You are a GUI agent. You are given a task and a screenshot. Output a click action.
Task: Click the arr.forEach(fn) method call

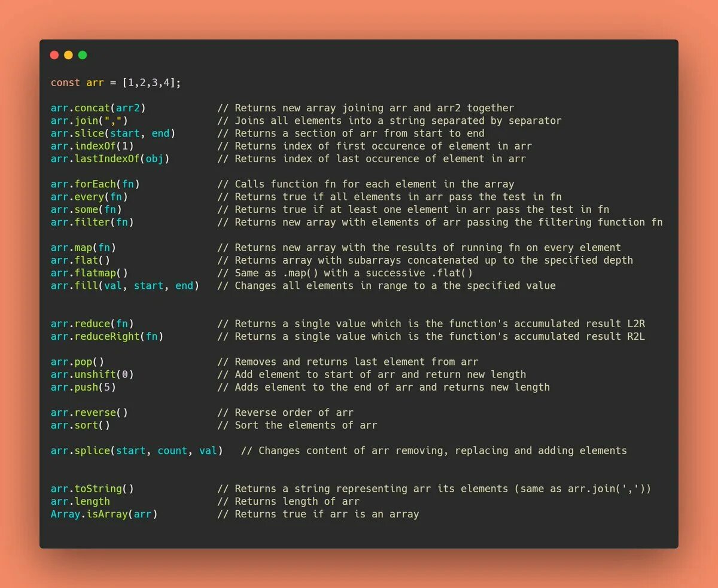pyautogui.click(x=95, y=184)
